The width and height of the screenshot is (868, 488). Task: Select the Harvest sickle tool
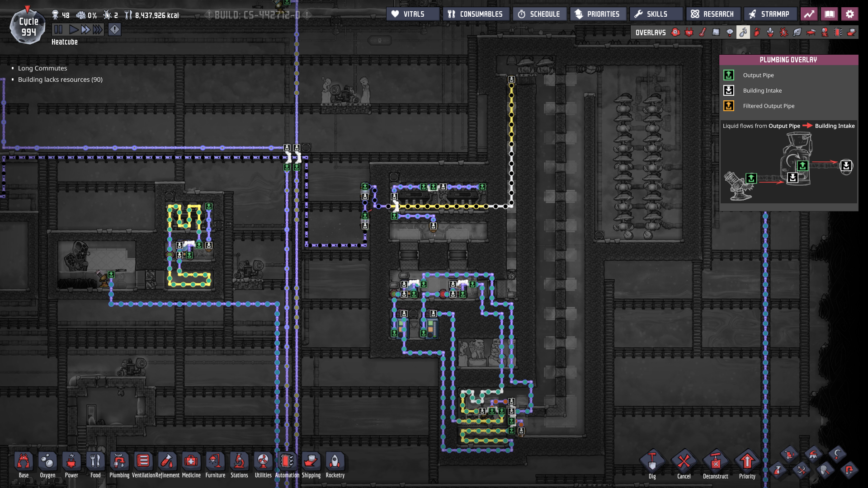point(837,454)
